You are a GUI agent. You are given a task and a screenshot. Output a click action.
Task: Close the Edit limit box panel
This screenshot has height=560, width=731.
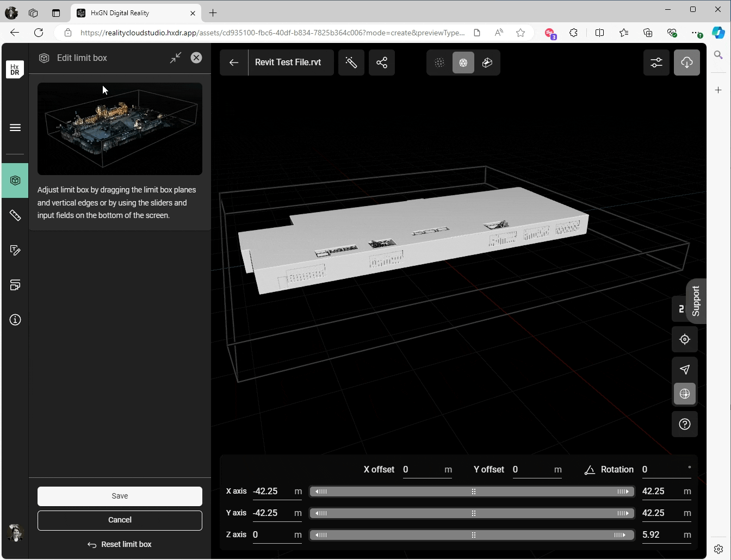tap(196, 58)
